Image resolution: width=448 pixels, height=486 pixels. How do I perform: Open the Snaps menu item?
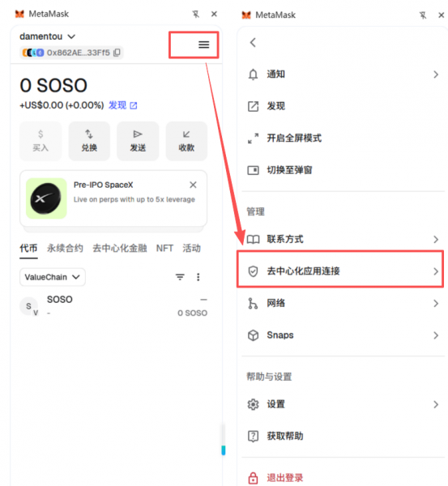coord(343,335)
